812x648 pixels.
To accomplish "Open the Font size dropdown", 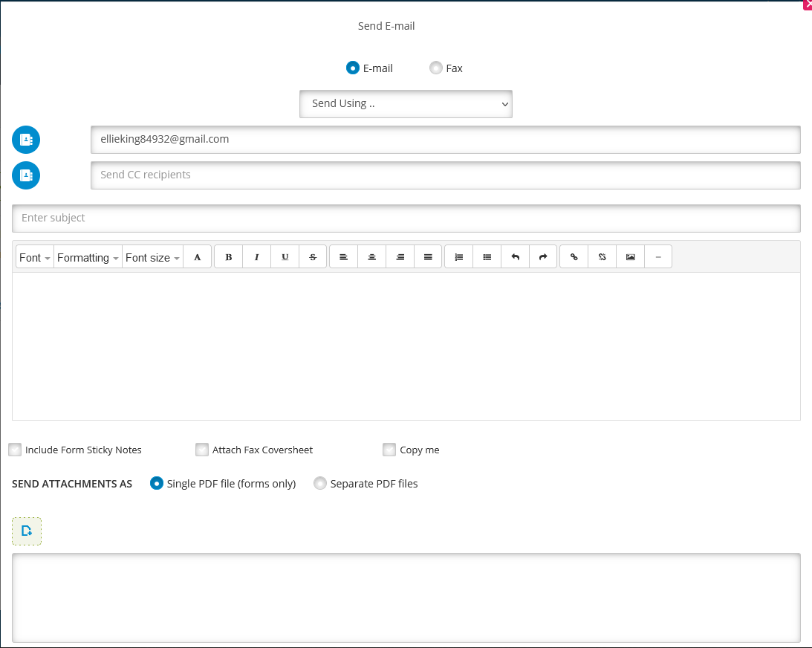I will click(x=152, y=257).
